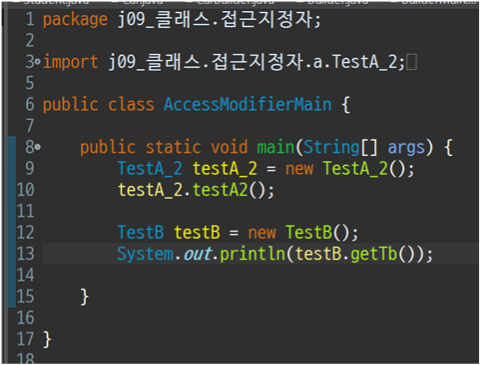Click the closing brace on line 17

coord(47,339)
